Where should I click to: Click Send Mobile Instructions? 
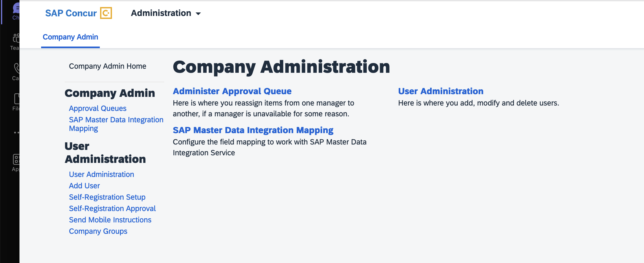click(110, 220)
